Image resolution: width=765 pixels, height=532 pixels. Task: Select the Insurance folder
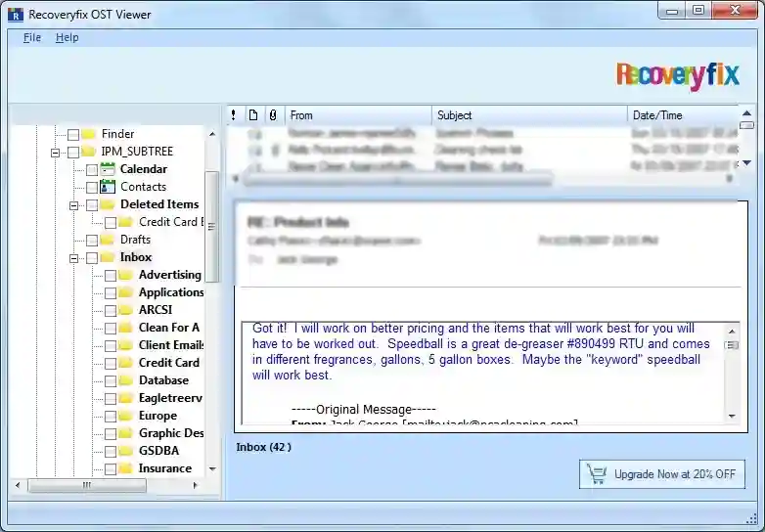[x=165, y=468]
